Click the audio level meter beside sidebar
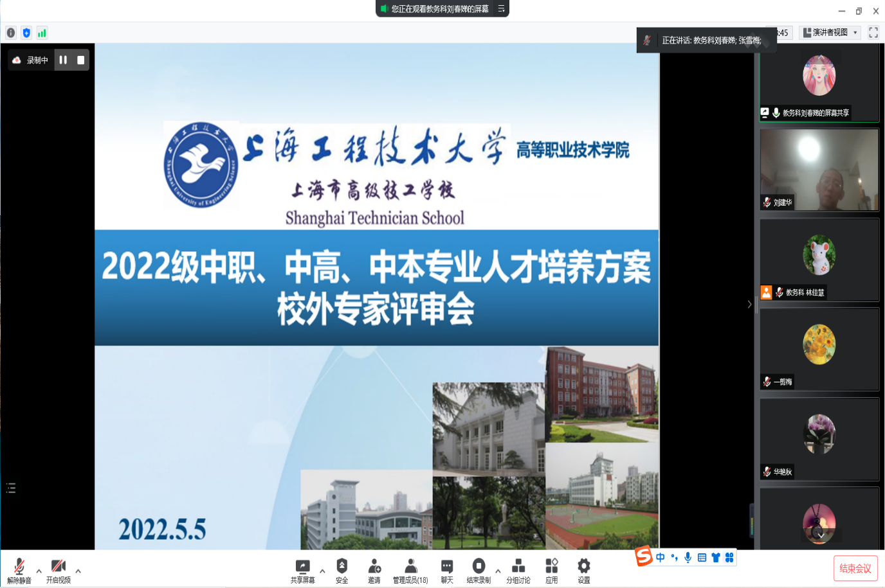The height and width of the screenshot is (588, 885). [x=752, y=521]
